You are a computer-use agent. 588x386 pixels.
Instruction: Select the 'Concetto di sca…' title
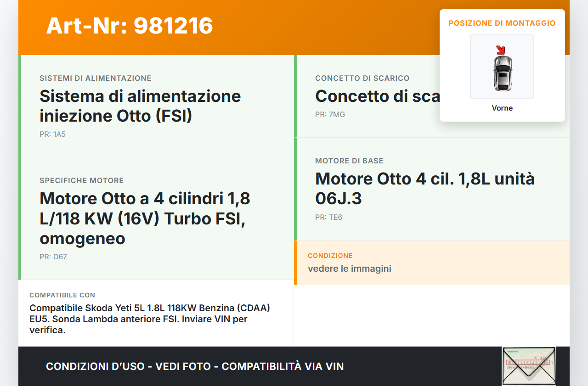click(377, 96)
